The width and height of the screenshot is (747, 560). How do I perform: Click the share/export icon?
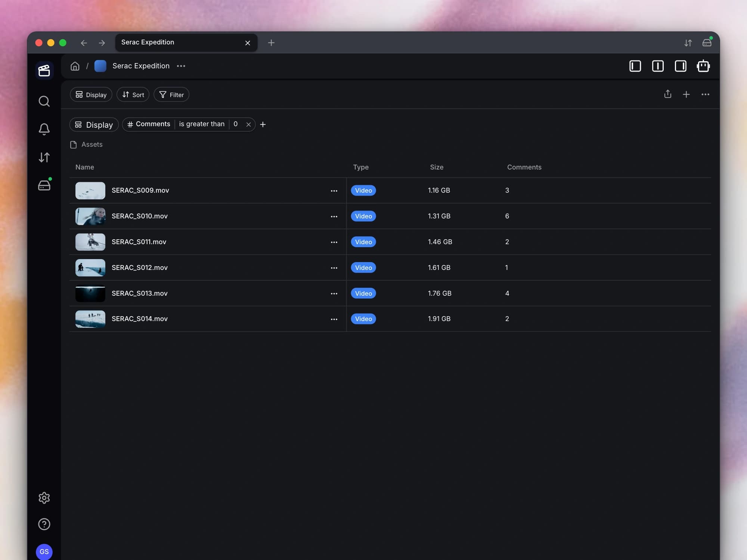[668, 94]
